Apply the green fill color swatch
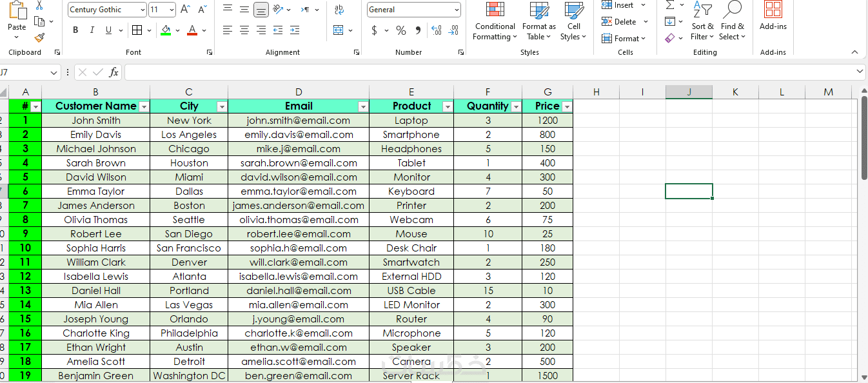The width and height of the screenshot is (868, 383). [x=166, y=30]
